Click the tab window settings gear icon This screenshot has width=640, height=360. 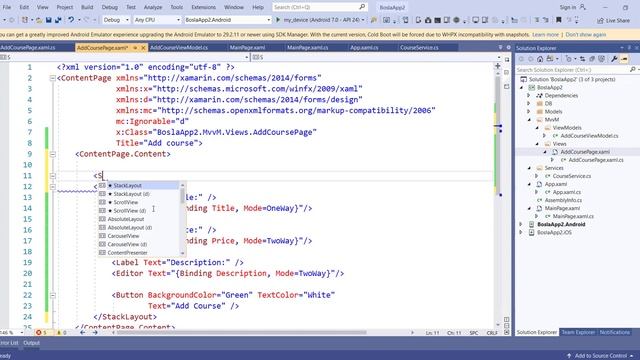coord(509,48)
